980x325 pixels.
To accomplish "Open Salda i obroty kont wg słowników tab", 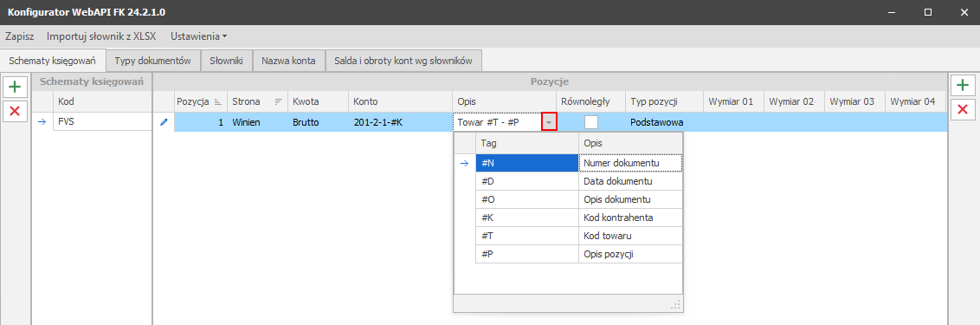I will (x=403, y=61).
